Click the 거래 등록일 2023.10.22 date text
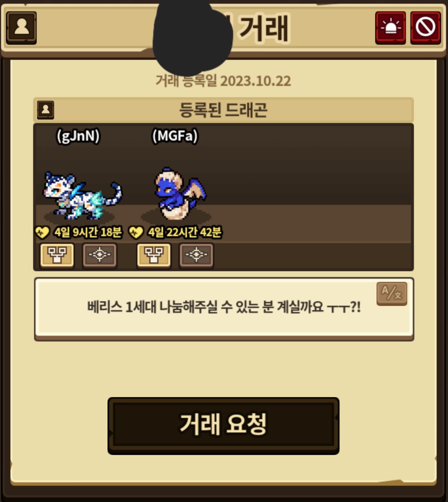 point(223,81)
